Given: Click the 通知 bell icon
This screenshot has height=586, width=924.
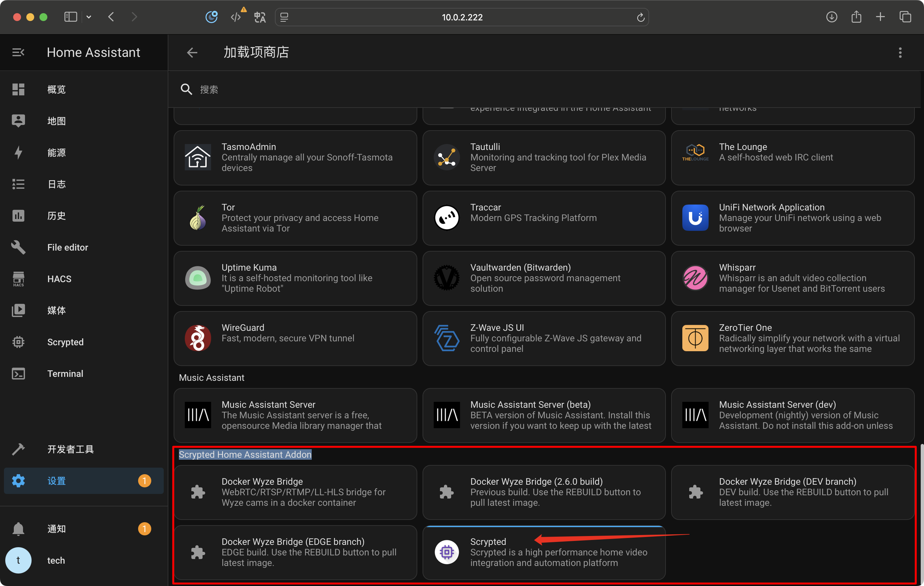Looking at the screenshot, I should (18, 529).
